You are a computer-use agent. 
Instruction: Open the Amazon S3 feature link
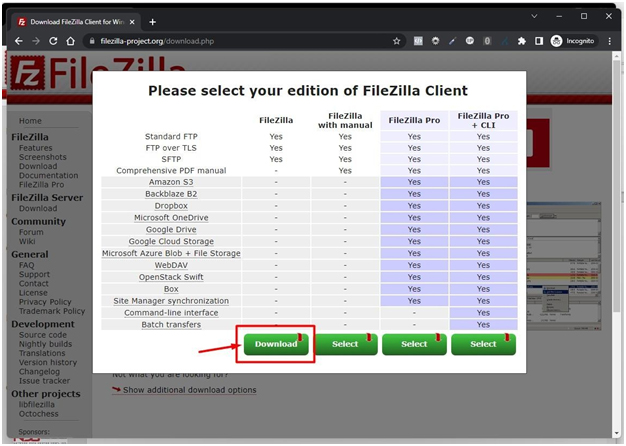[x=171, y=182]
